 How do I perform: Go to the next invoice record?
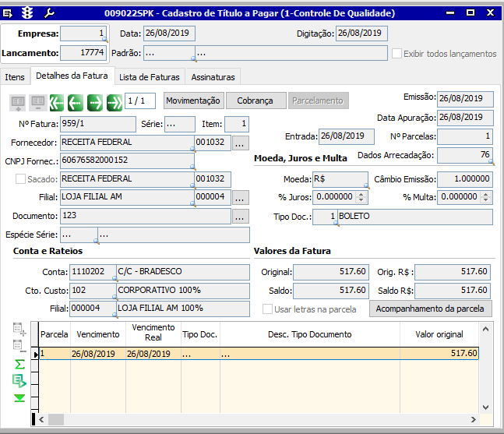tap(95, 101)
